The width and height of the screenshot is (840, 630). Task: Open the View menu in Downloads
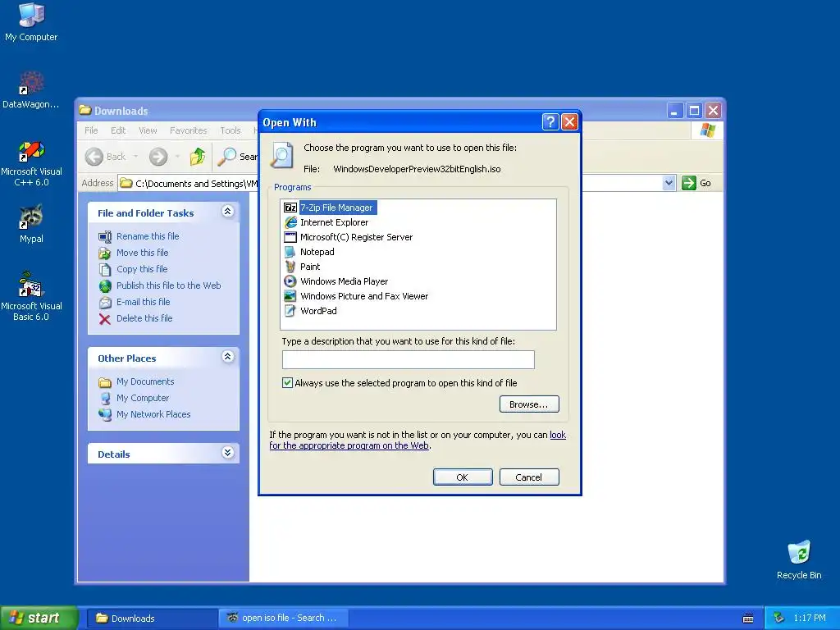(148, 130)
